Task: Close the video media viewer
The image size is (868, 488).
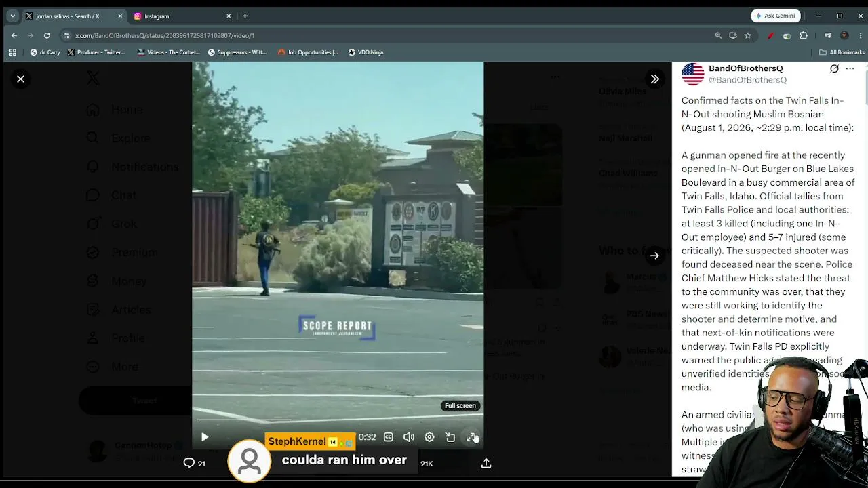Action: pos(20,79)
